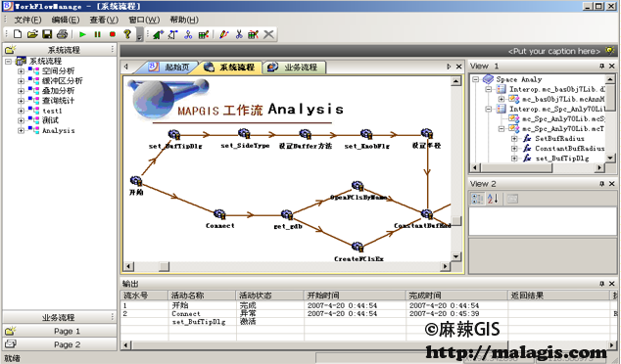Viewport: 621px width, 364px height.
Task: Click the diagram horizontal scrollbar thumb
Action: point(164,266)
